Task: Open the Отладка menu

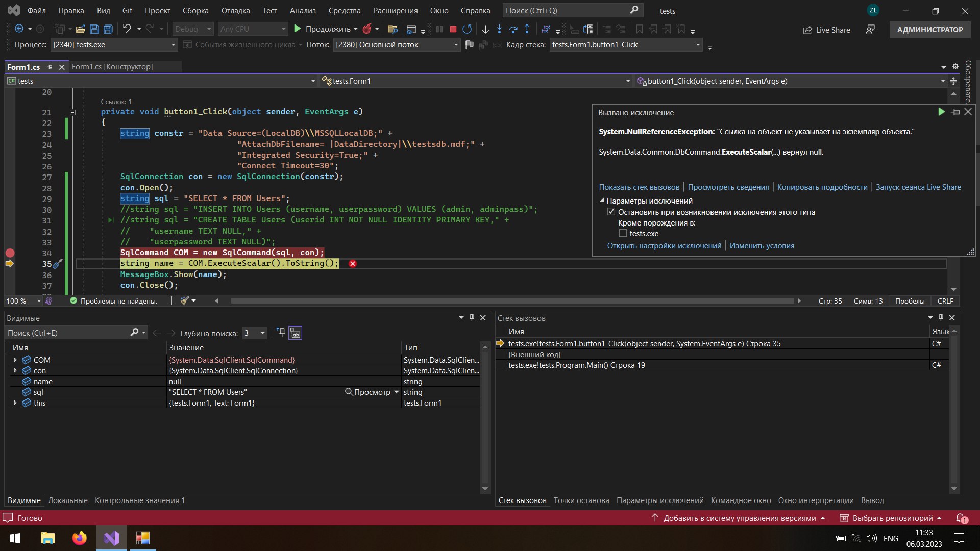Action: tap(235, 10)
